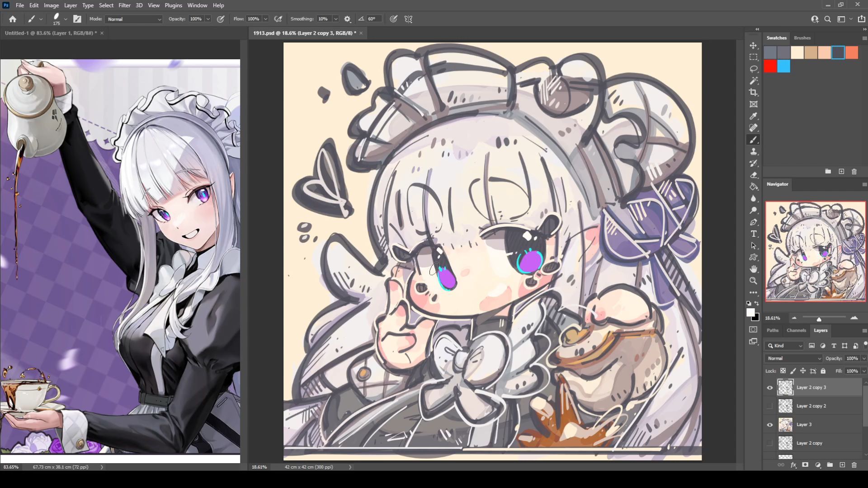
Task: Show Layer 2 copy 2 visibility
Action: 770,406
